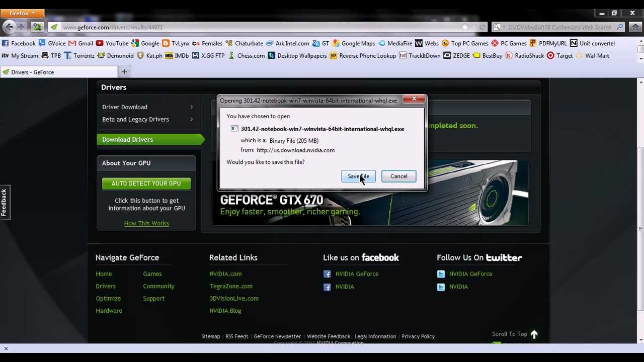The height and width of the screenshot is (362, 644).
Task: Expand the Driver Download menu item
Action: pos(147,107)
